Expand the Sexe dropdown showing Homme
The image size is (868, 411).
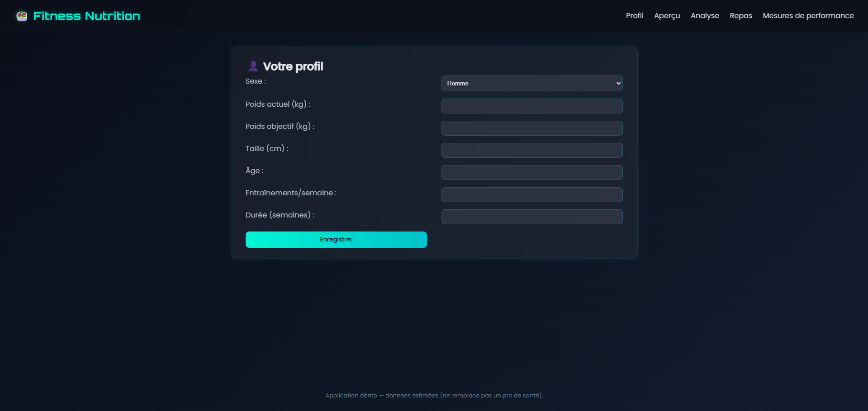point(531,84)
